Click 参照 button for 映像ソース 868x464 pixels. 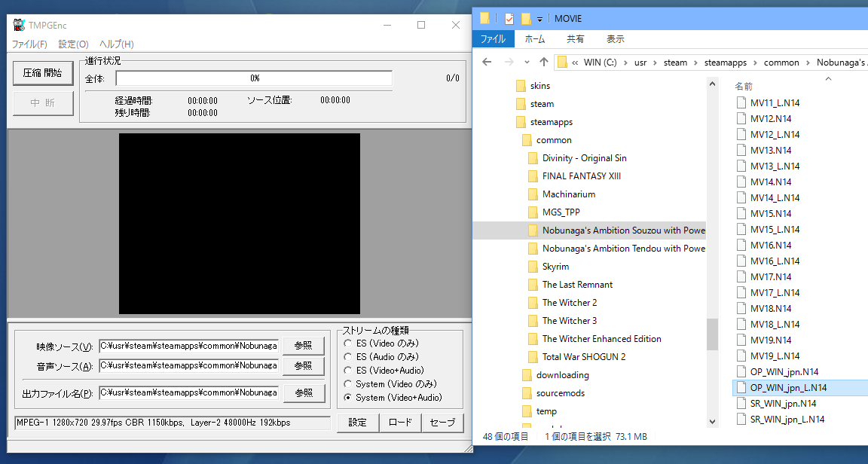pos(303,346)
